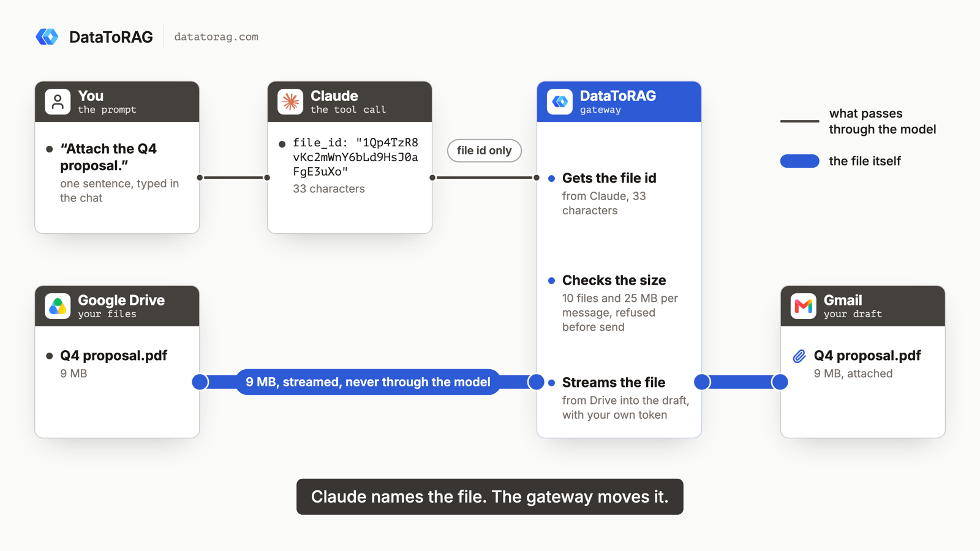The width and height of the screenshot is (980, 551).
Task: Click '10 files and 25 MB per message' text
Action: [620, 313]
